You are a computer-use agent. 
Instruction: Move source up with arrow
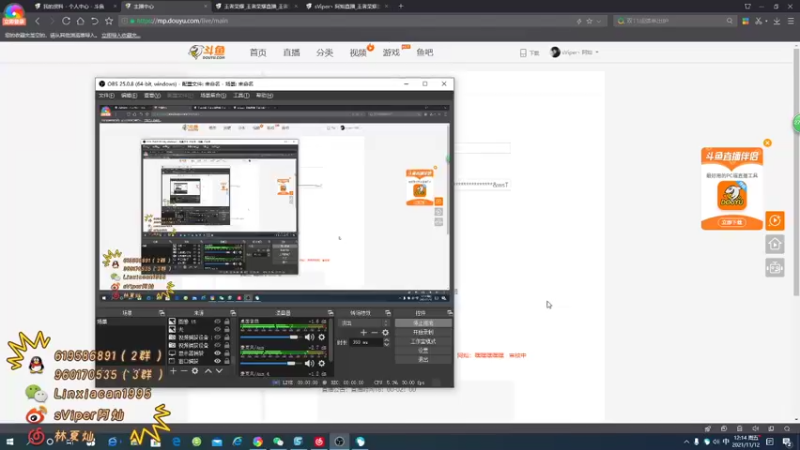(208, 371)
